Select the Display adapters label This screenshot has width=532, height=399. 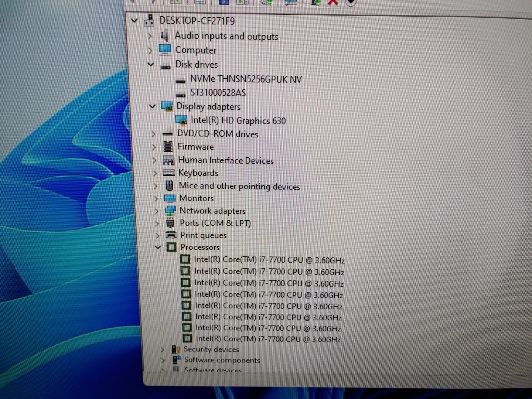[208, 106]
